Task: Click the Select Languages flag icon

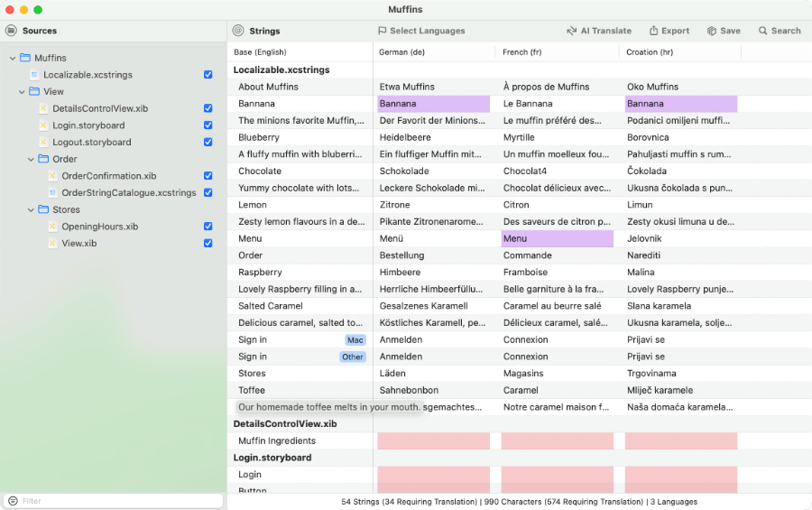Action: [383, 31]
